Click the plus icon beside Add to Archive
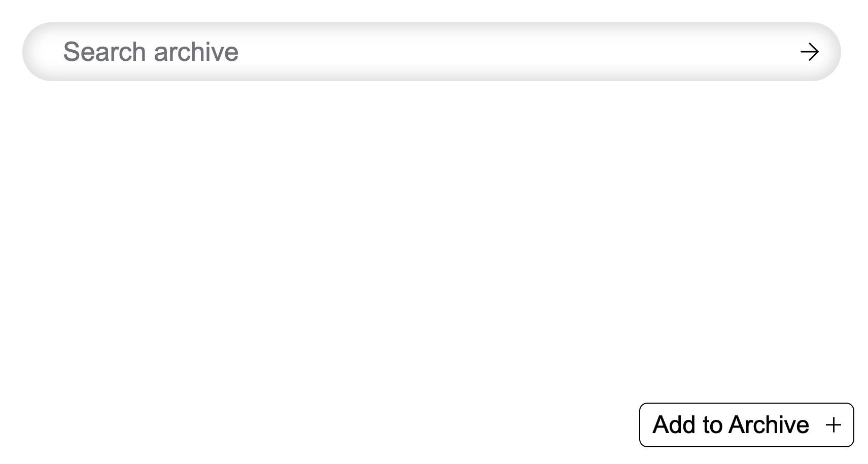The image size is (868, 464). click(833, 425)
